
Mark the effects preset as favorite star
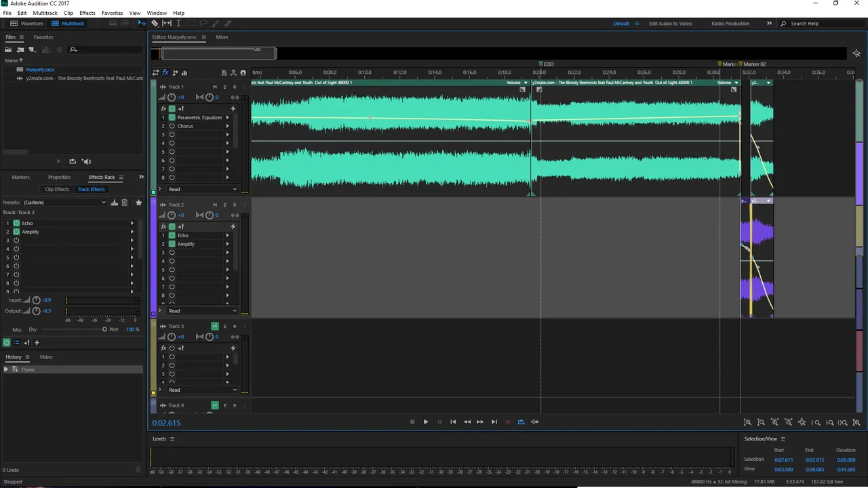click(139, 202)
